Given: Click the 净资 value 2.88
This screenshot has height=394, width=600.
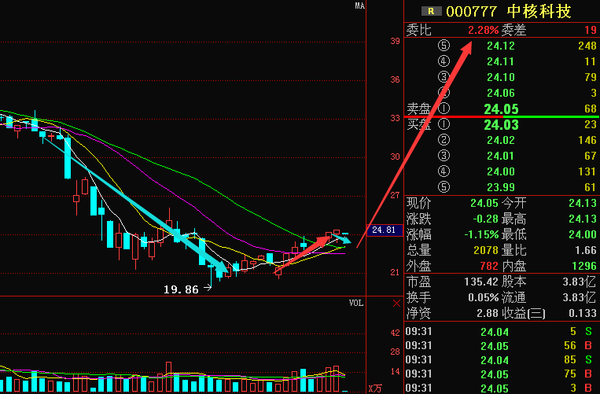Looking at the screenshot, I should point(488,313).
